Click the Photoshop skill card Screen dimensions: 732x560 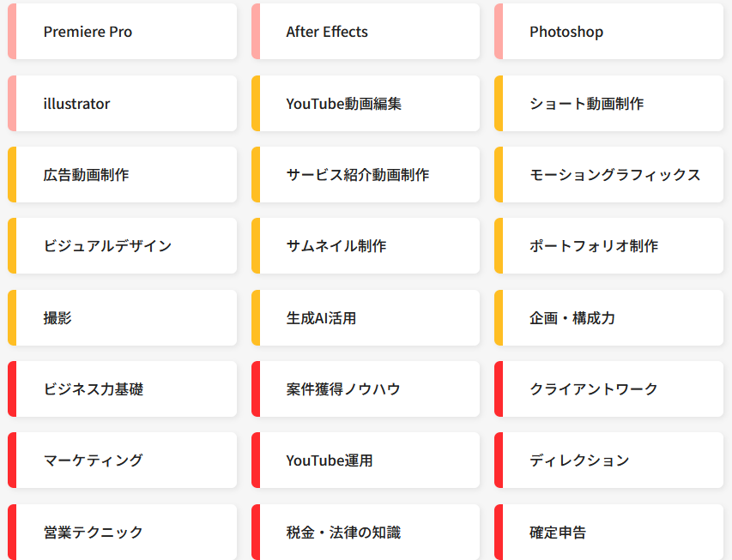click(x=608, y=31)
